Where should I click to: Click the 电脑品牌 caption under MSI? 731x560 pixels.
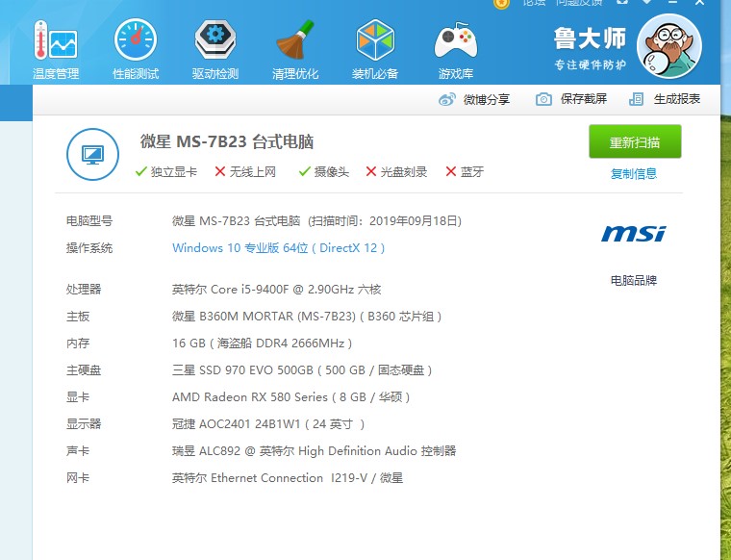[634, 281]
